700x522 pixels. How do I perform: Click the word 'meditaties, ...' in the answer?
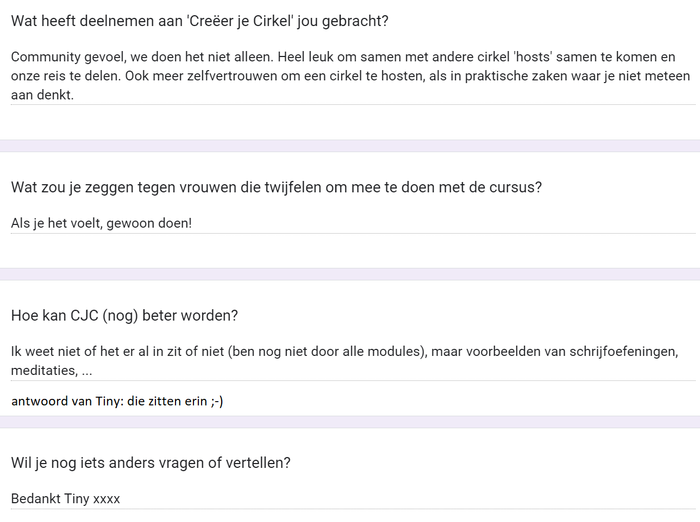[x=52, y=371]
